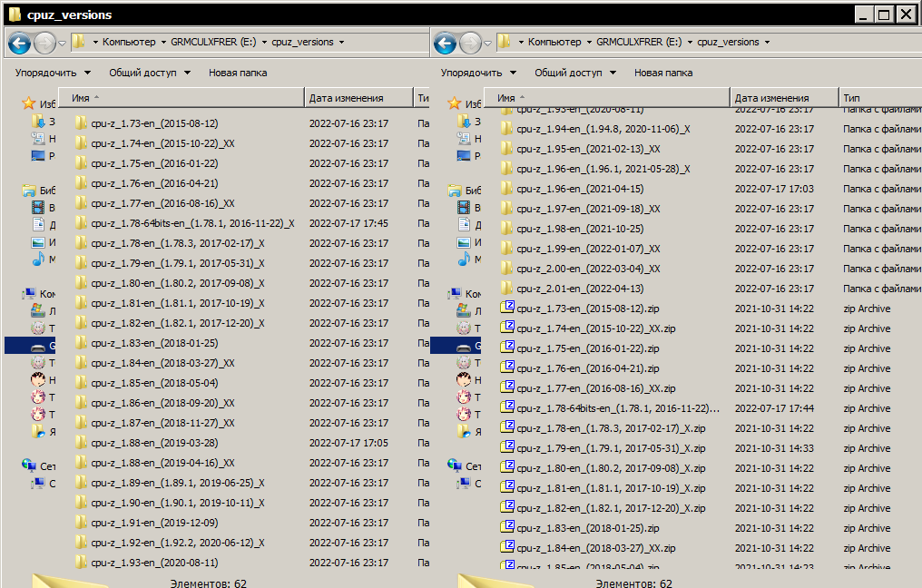Expand arrow after GRMCULXFRER (E:) in left address bar
The image size is (922, 588).
[x=264, y=43]
